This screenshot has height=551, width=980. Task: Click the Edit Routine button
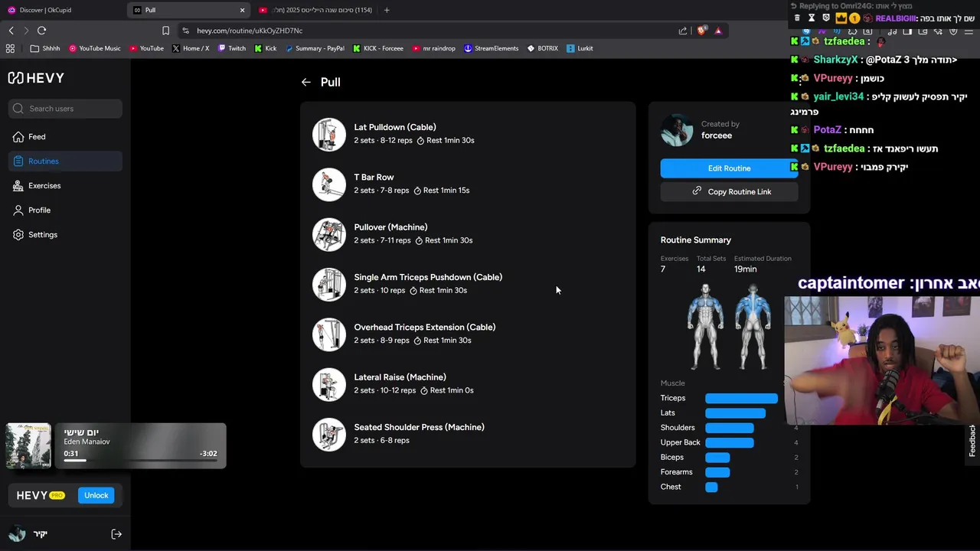729,168
